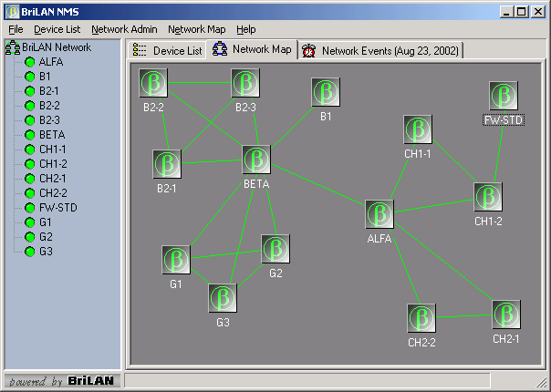
Task: Click the FW-STD label on the map
Action: 504,120
